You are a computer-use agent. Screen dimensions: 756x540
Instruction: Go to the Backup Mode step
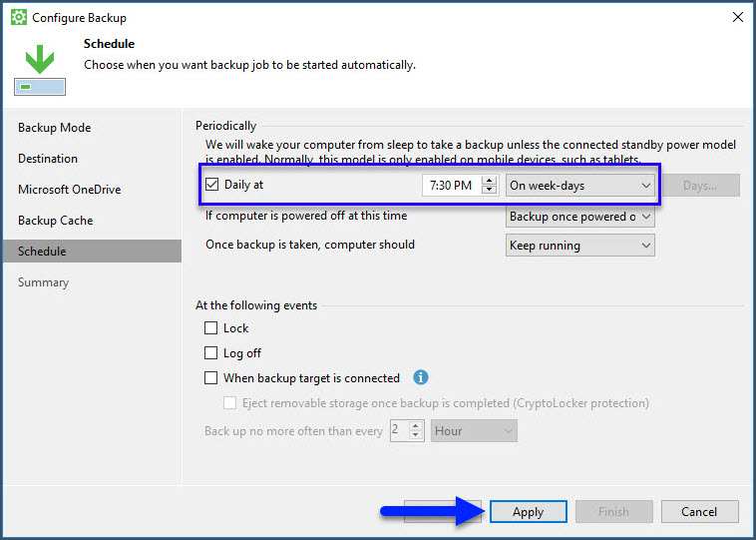[54, 128]
